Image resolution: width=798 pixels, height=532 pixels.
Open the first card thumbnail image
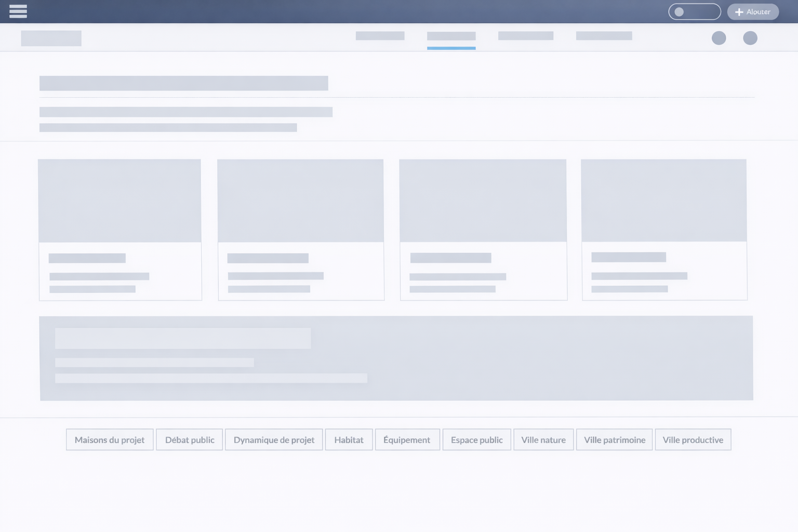click(x=119, y=201)
